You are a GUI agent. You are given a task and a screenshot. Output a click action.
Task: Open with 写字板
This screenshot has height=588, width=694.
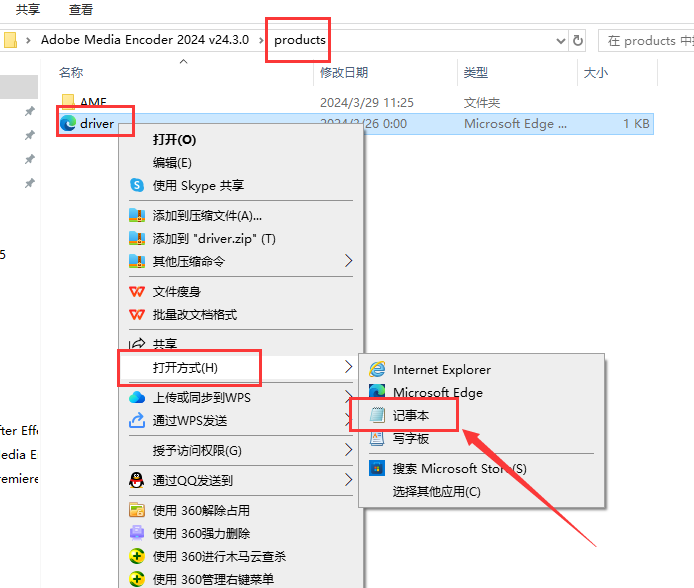[411, 438]
